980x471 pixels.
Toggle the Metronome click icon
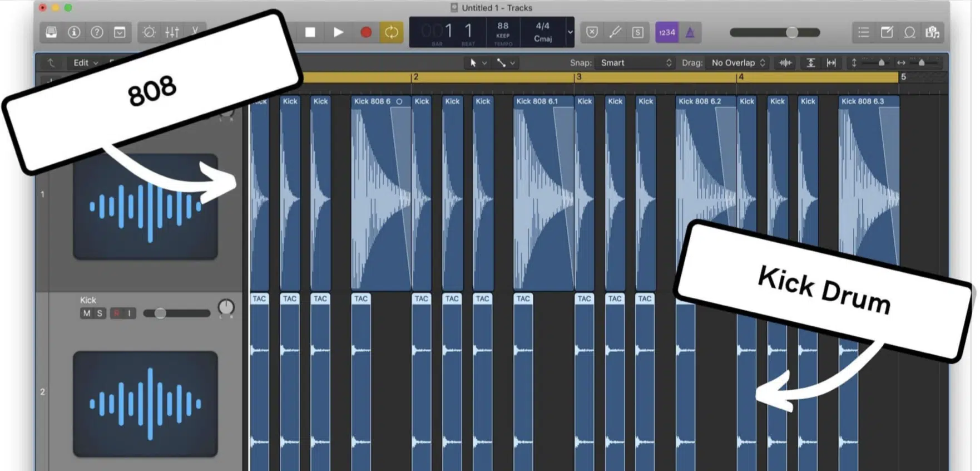click(x=690, y=32)
